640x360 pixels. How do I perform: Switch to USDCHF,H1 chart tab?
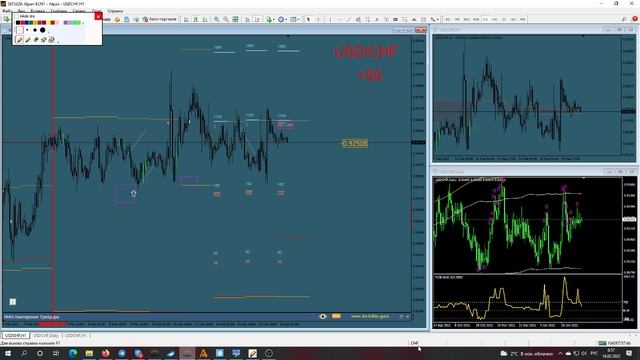[16, 336]
